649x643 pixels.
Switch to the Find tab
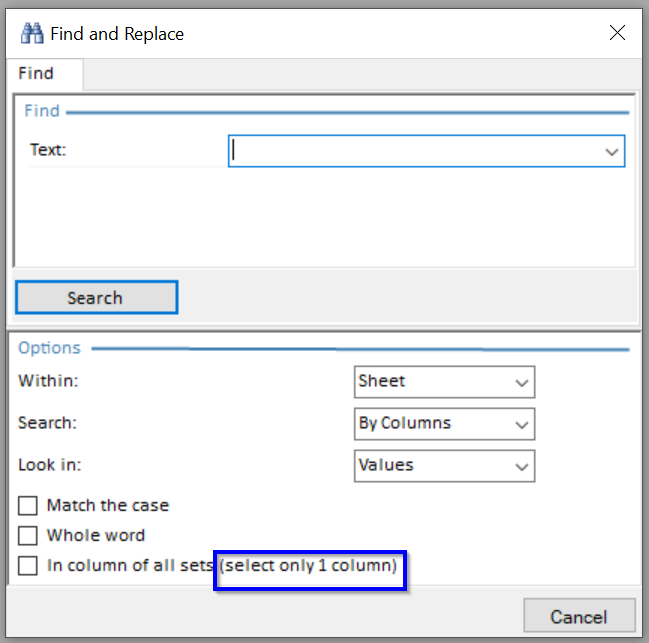pyautogui.click(x=36, y=74)
